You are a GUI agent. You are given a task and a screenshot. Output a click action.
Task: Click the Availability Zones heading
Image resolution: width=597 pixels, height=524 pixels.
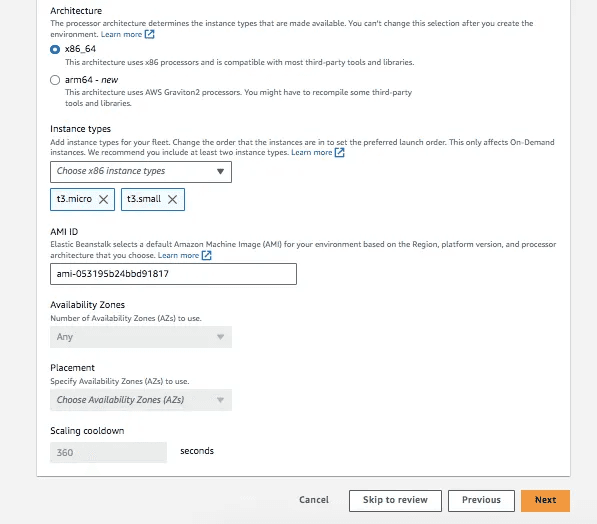point(88,305)
